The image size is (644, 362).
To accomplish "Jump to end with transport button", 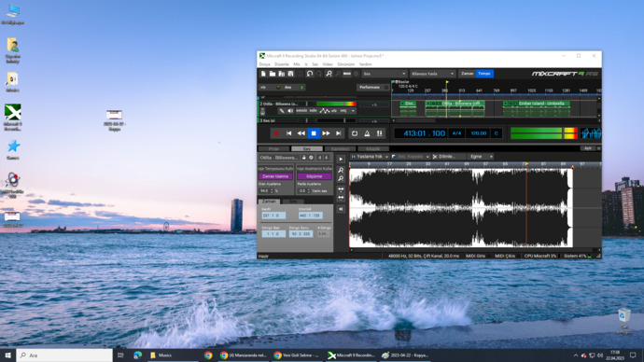I will (338, 133).
